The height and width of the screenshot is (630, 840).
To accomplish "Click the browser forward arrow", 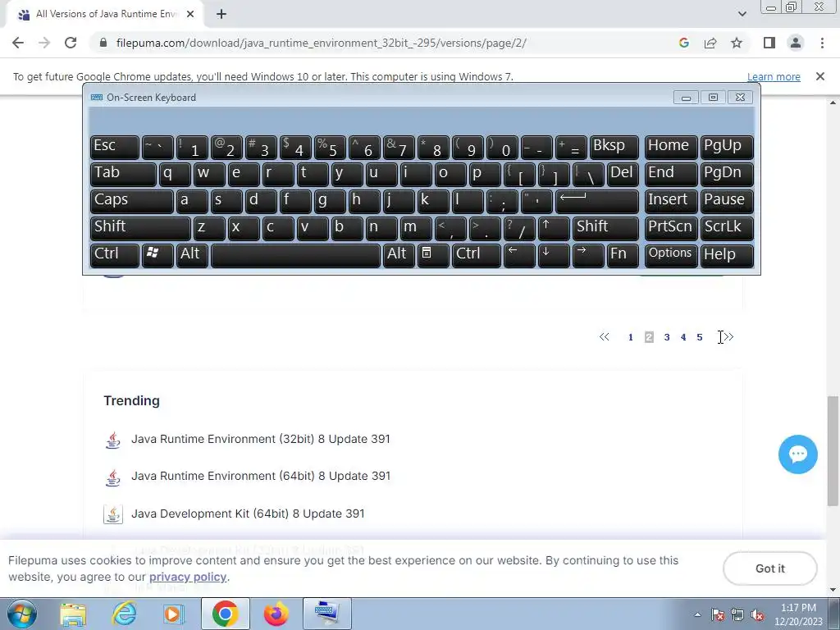I will [44, 43].
